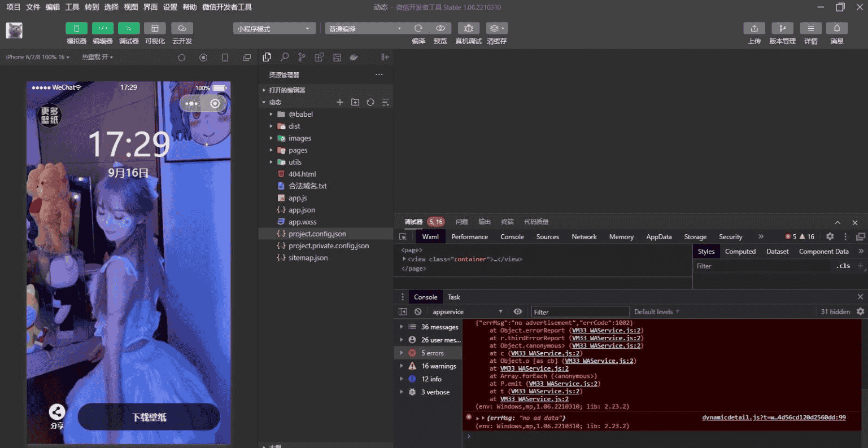868x448 pixels.
Task: Click the 上传 upload icon
Action: coord(754,28)
